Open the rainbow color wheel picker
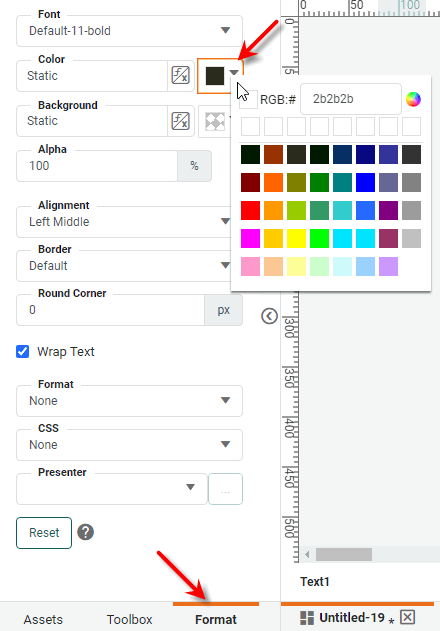The image size is (440, 631). pos(413,99)
